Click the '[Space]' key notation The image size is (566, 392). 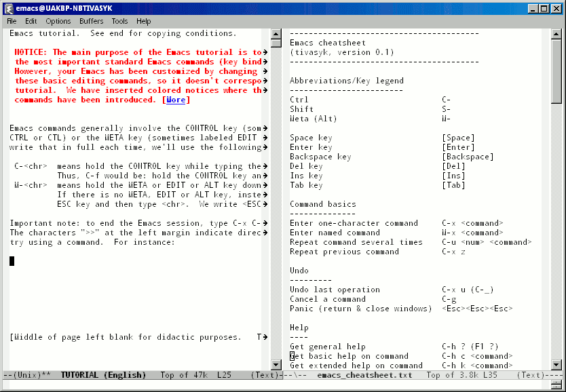point(458,138)
